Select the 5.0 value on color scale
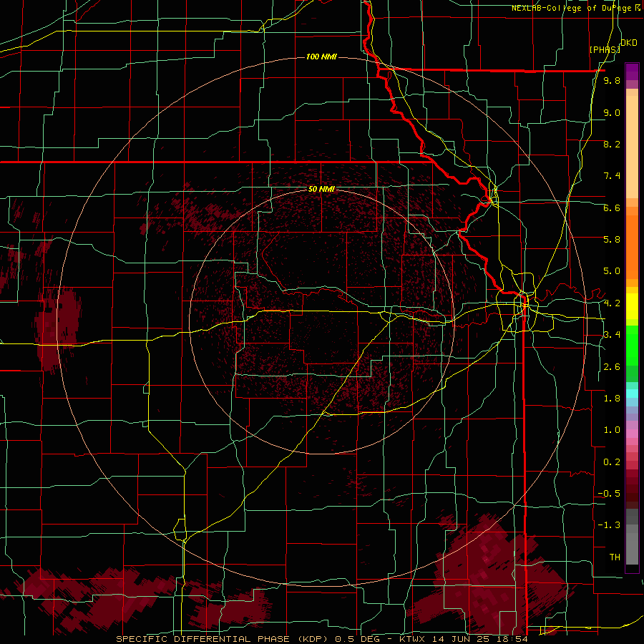The width and height of the screenshot is (644, 644). tap(612, 271)
